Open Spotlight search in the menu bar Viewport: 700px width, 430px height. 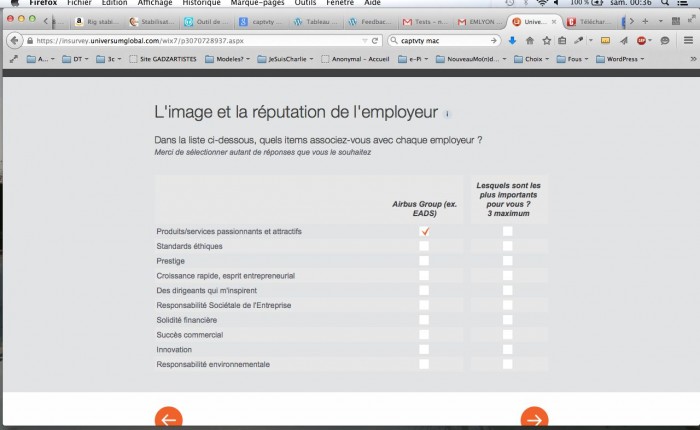(x=665, y=3)
